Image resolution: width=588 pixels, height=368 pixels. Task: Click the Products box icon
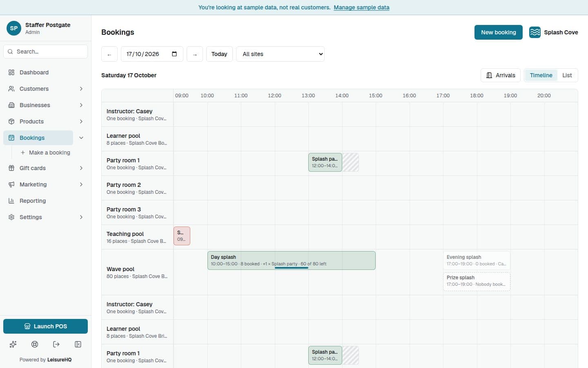tap(11, 121)
